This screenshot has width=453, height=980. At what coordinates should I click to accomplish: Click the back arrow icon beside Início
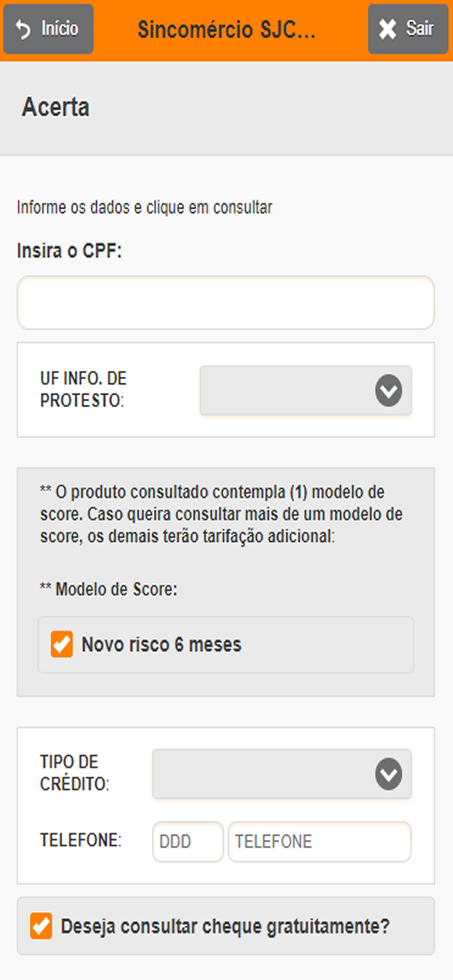[x=23, y=29]
